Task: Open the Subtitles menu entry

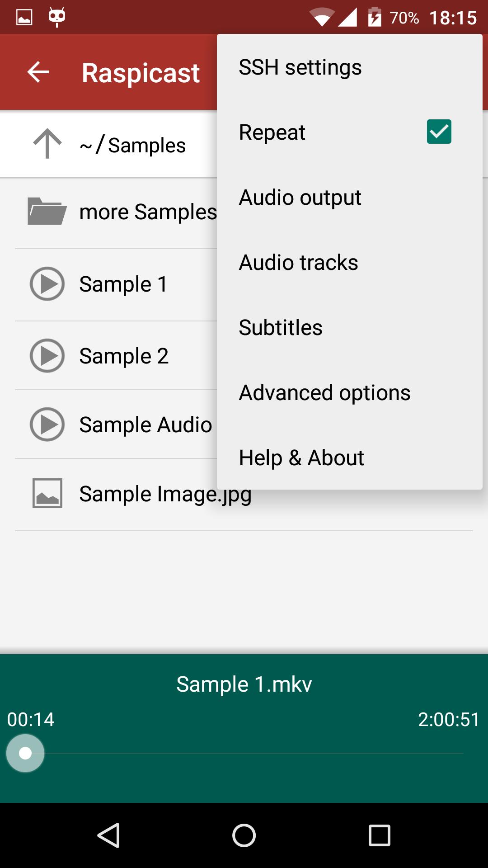Action: click(x=350, y=328)
